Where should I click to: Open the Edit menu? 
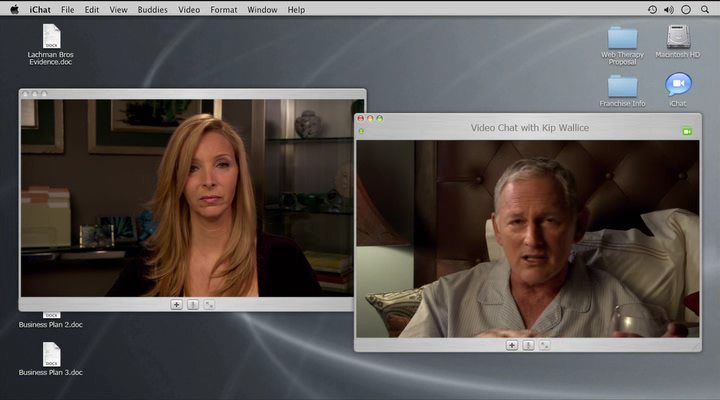click(x=92, y=10)
